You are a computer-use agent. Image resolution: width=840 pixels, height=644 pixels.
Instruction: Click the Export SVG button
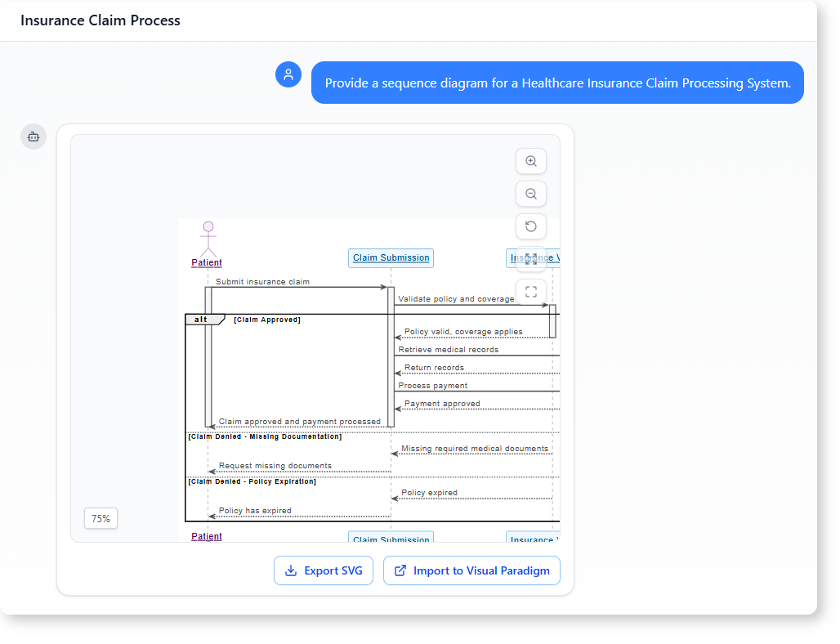[x=324, y=570]
